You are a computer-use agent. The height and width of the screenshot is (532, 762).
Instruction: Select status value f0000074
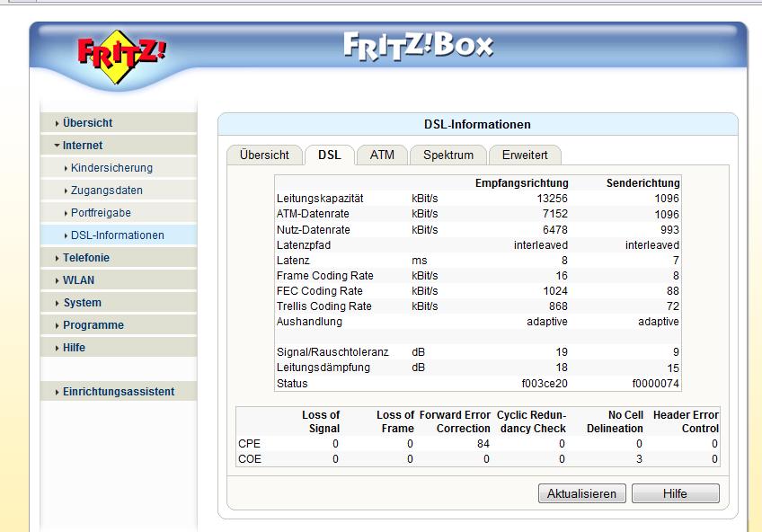click(x=655, y=384)
